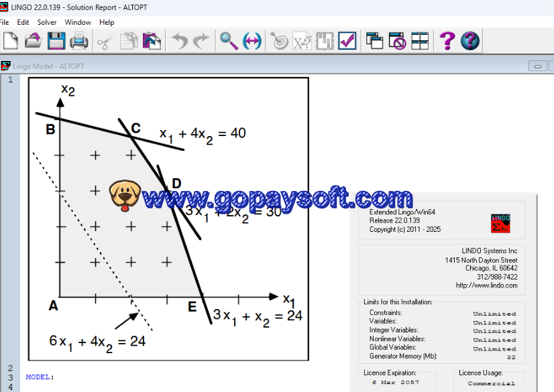Undo the last action
The image size is (554, 392).
[179, 41]
